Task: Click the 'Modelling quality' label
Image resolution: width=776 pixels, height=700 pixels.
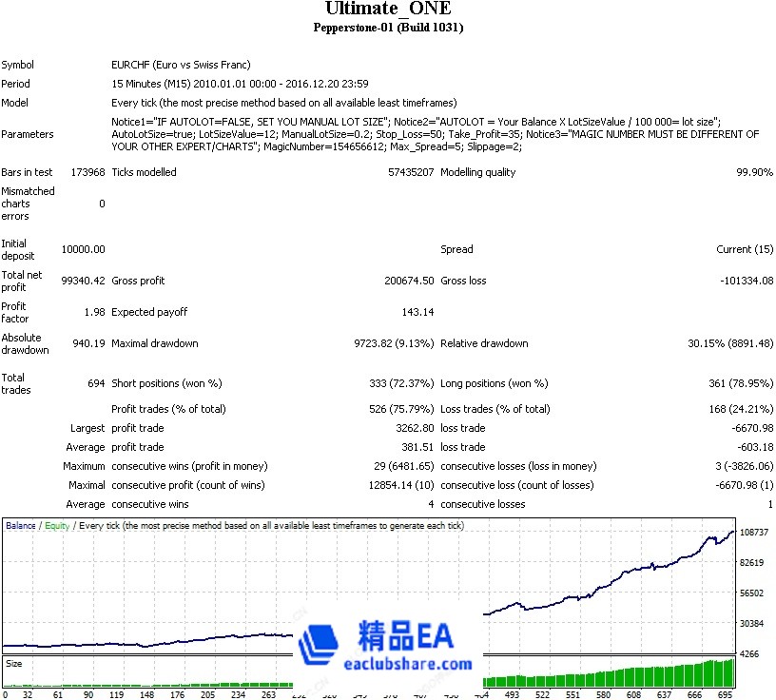Action: click(x=478, y=172)
